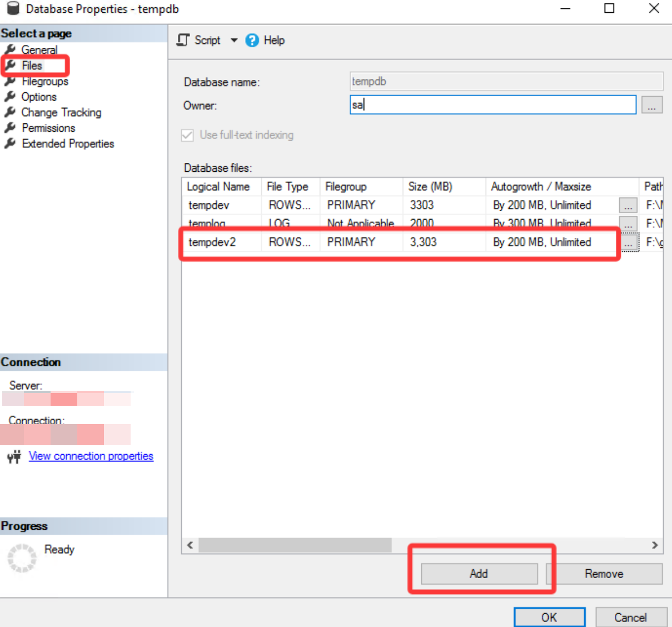
Task: Click tempdev2 PRIMARY filegroup cell
Action: click(361, 242)
